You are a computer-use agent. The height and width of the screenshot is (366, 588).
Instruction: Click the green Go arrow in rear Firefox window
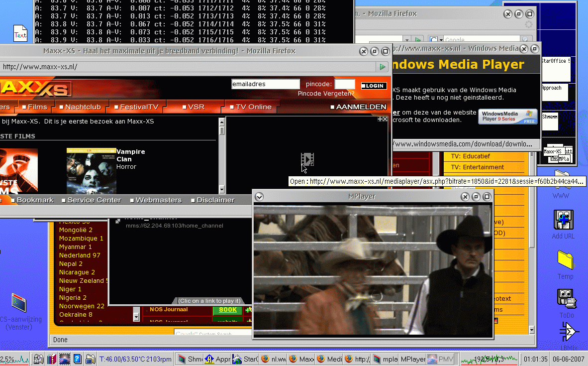(418, 39)
